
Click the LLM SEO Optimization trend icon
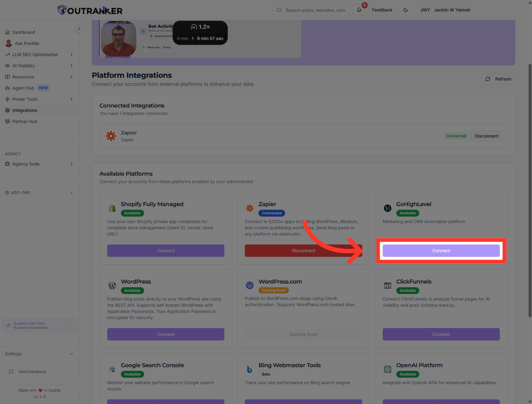click(x=7, y=55)
